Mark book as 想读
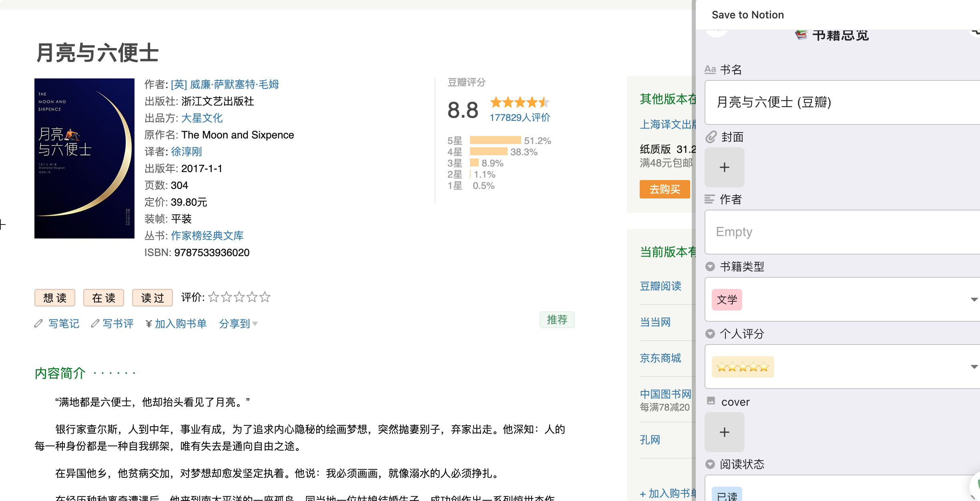The image size is (980, 501). tap(55, 298)
